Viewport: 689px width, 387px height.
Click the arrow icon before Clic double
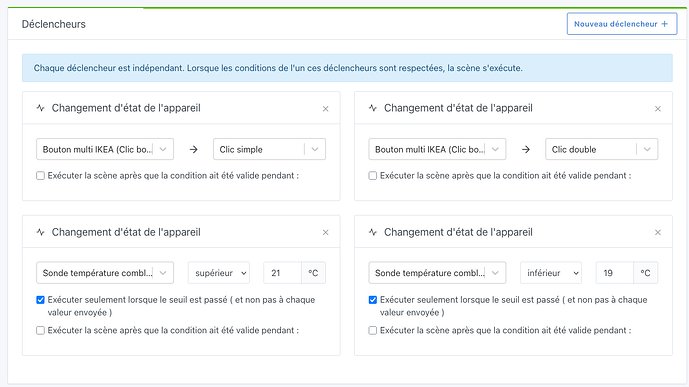coord(526,149)
